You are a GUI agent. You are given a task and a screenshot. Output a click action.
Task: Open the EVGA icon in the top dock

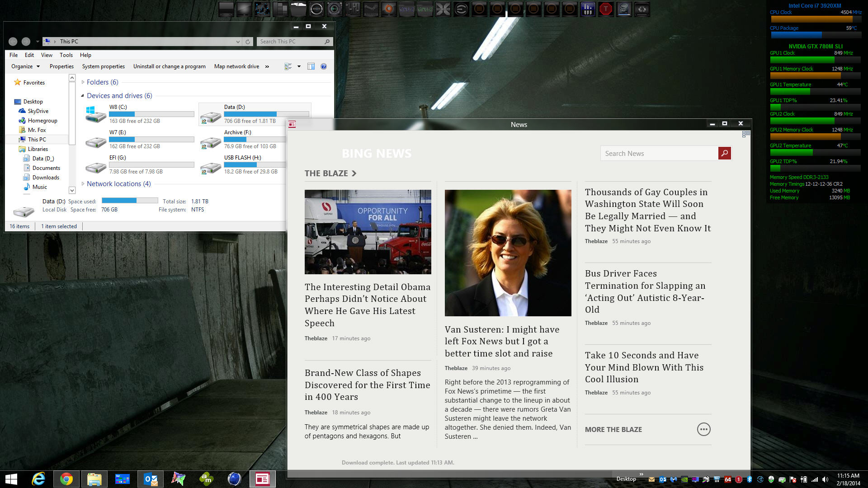(x=461, y=9)
